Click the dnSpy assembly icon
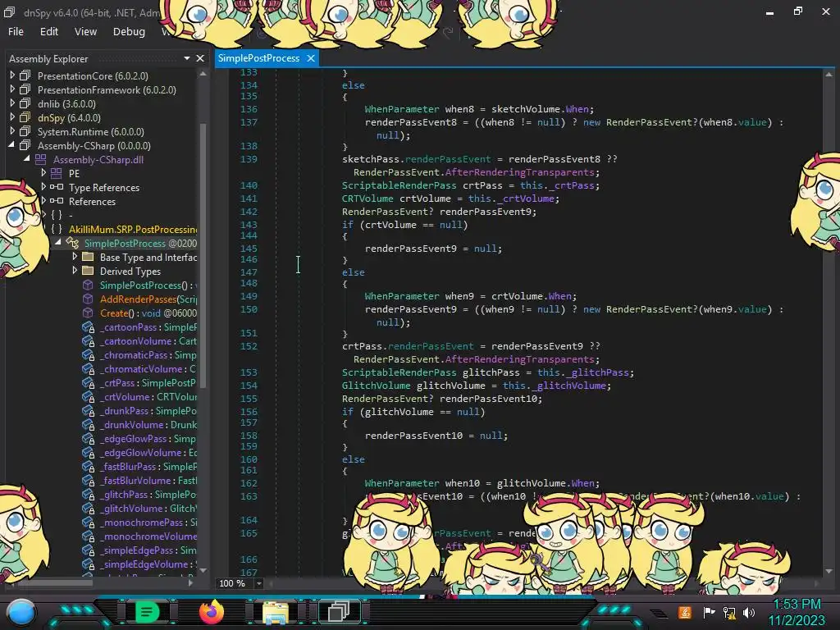This screenshot has width=840, height=630. pos(25,117)
